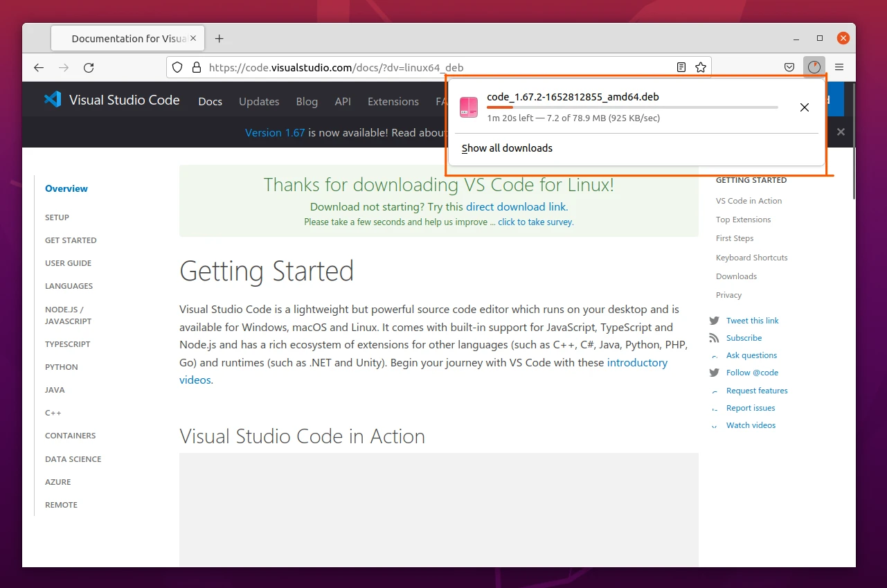Select Docs in the site navigation
This screenshot has width=887, height=588.
click(210, 101)
